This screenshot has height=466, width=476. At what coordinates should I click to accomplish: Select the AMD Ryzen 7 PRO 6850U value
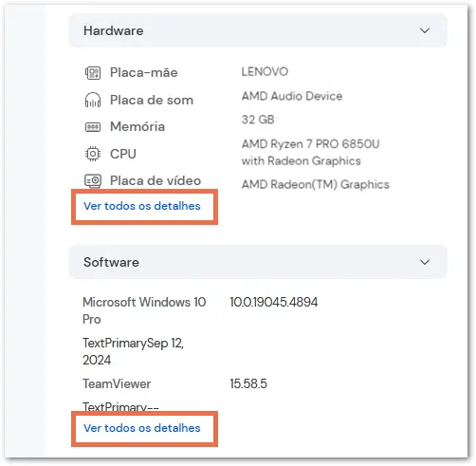coord(310,153)
